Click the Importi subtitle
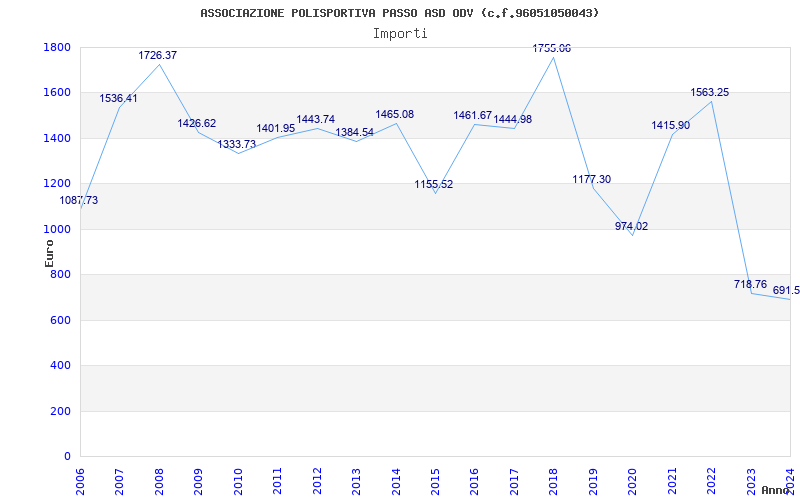Viewport: 800px width, 500px height. click(x=400, y=34)
